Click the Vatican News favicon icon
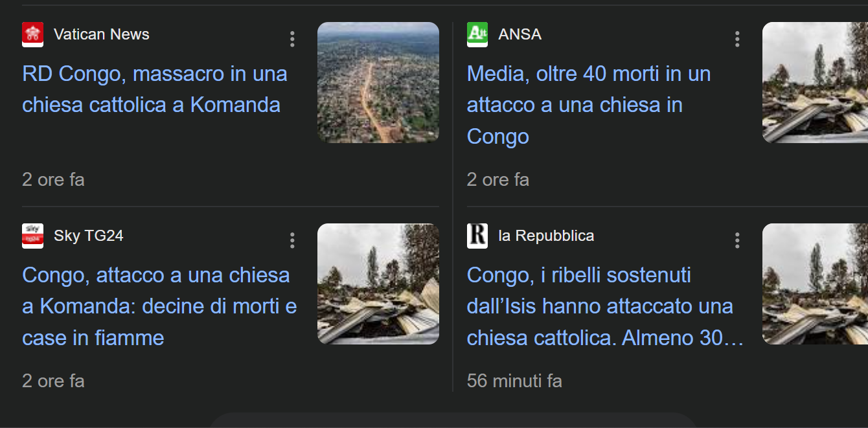The height and width of the screenshot is (428, 868). coord(32,34)
